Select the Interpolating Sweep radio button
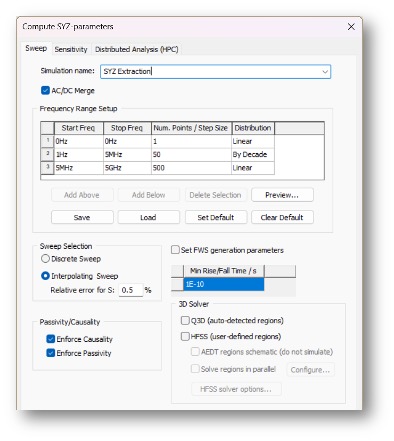The height and width of the screenshot is (441, 394). click(x=45, y=276)
